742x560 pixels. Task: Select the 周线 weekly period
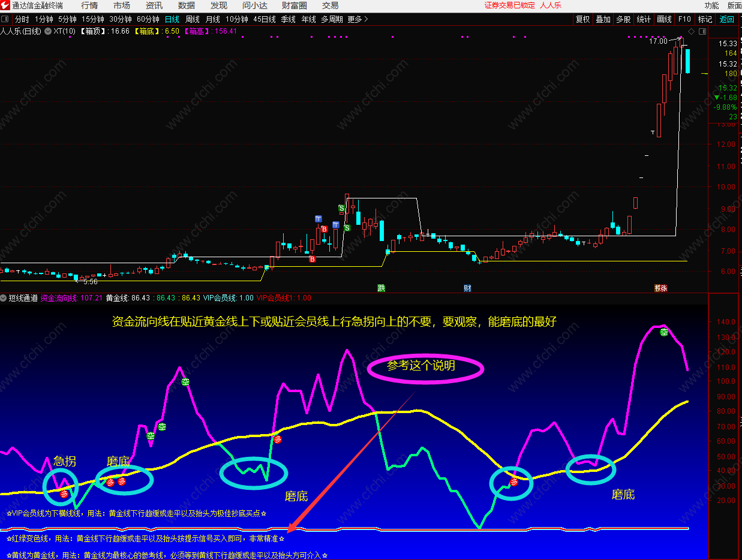tap(192, 19)
